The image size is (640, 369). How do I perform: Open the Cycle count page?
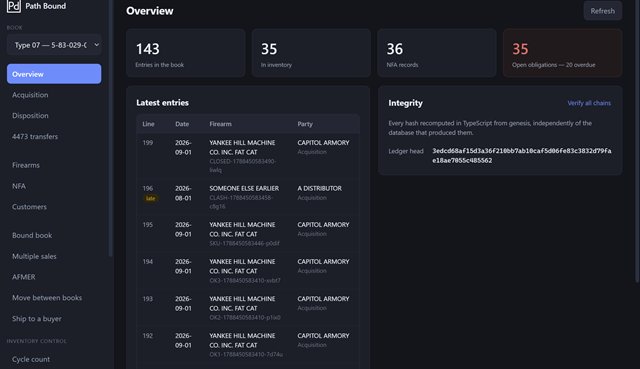pyautogui.click(x=54, y=359)
